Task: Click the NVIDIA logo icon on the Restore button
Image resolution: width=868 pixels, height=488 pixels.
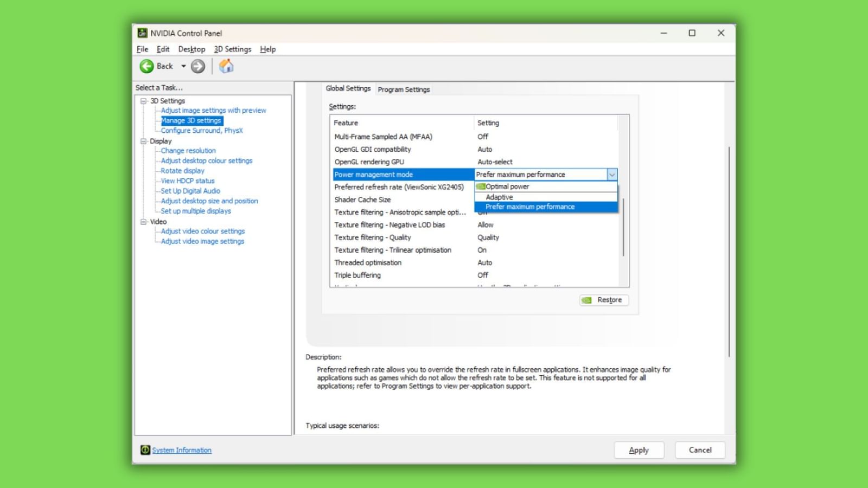Action: (587, 300)
